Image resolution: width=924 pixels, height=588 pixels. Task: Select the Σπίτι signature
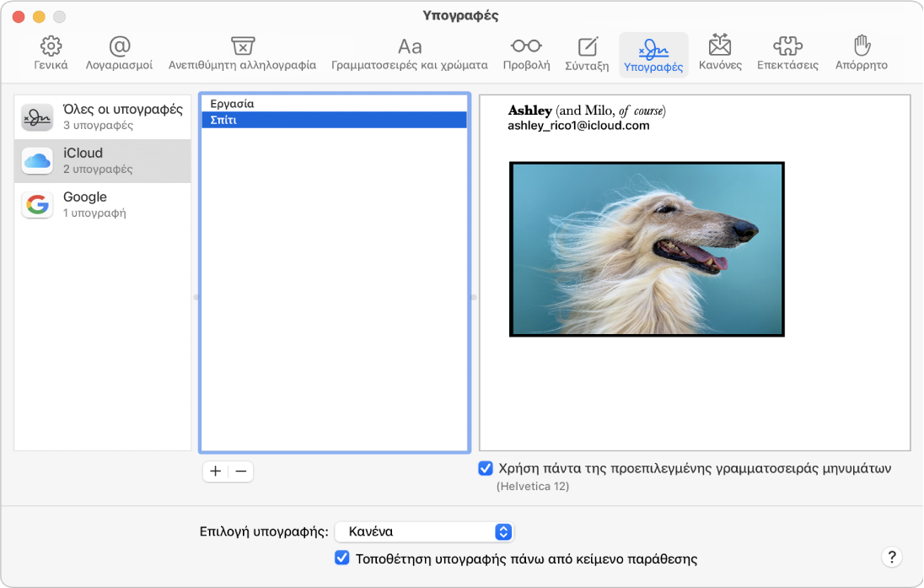point(334,120)
